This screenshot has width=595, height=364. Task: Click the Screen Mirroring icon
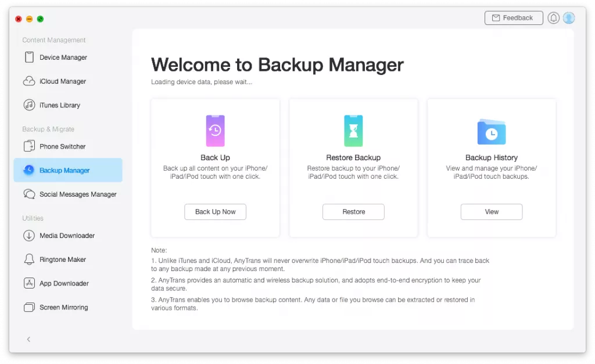pos(29,307)
